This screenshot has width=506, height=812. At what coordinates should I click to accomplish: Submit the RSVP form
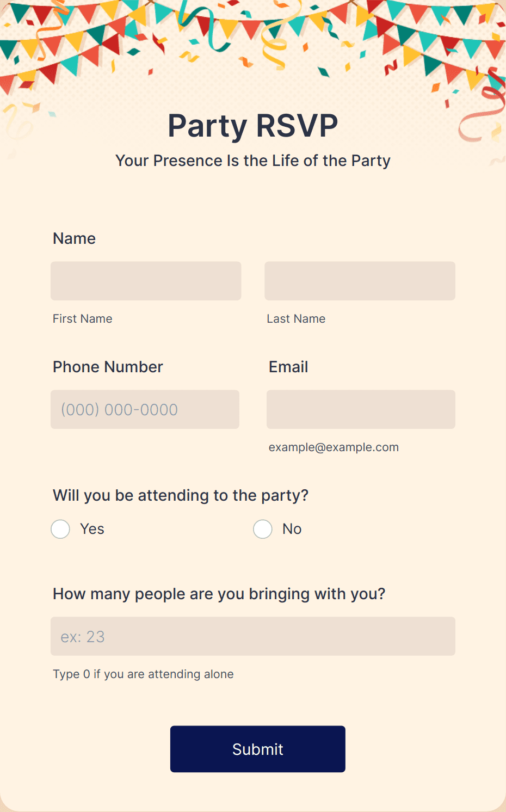point(258,749)
